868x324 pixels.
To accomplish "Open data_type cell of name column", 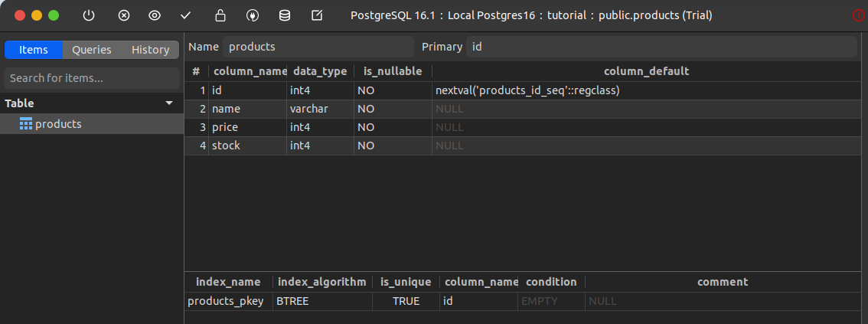I will (319, 109).
